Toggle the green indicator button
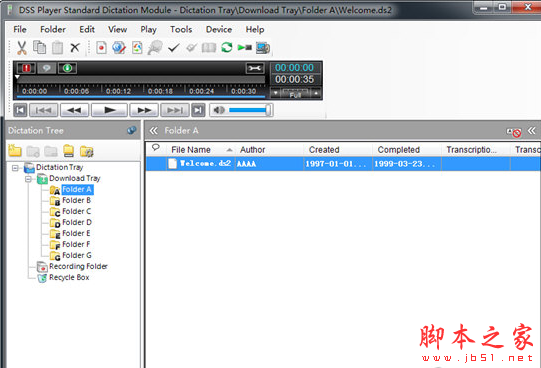 tap(67, 68)
